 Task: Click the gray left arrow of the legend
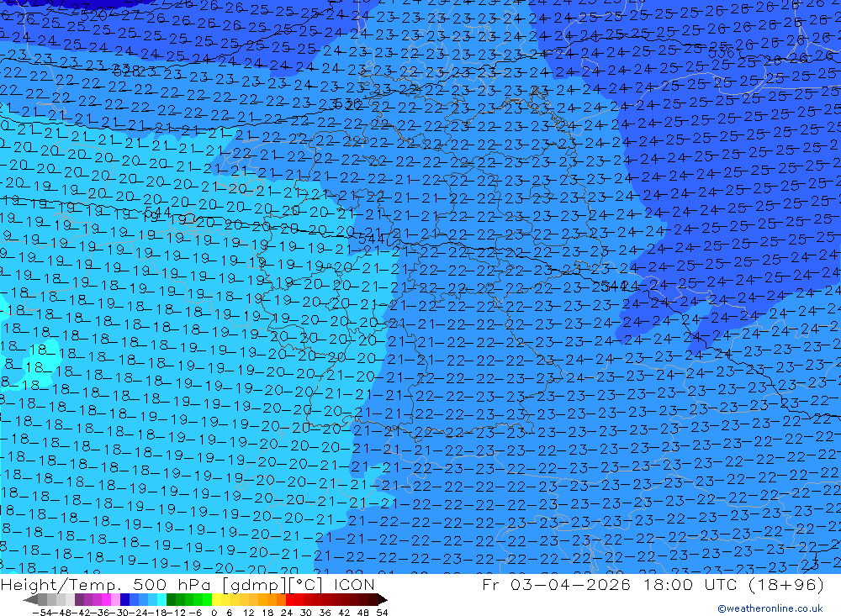click(x=30, y=599)
